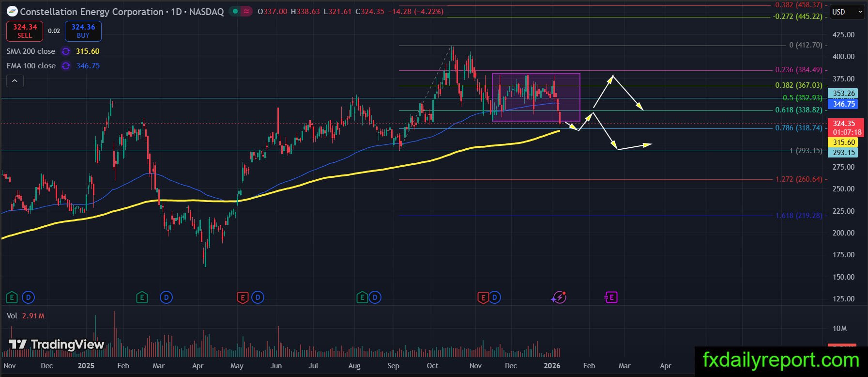Open the dividend marker above early December 2024
Viewport: 868px width, 377px height.
click(29, 297)
